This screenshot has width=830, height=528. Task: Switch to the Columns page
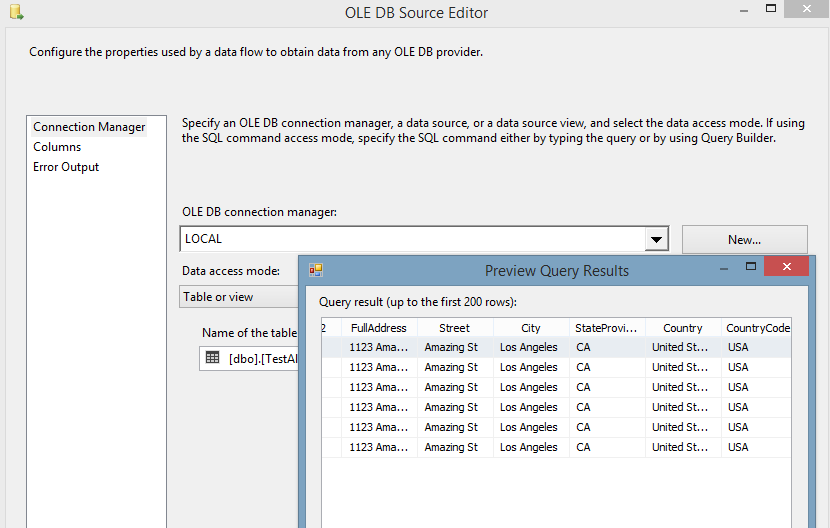click(57, 147)
